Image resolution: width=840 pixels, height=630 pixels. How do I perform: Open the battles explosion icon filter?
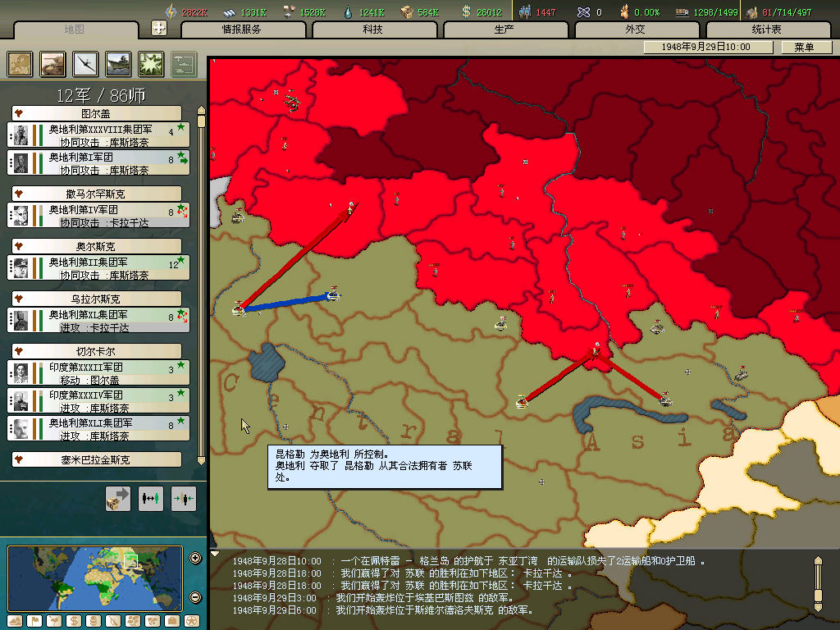[151, 64]
